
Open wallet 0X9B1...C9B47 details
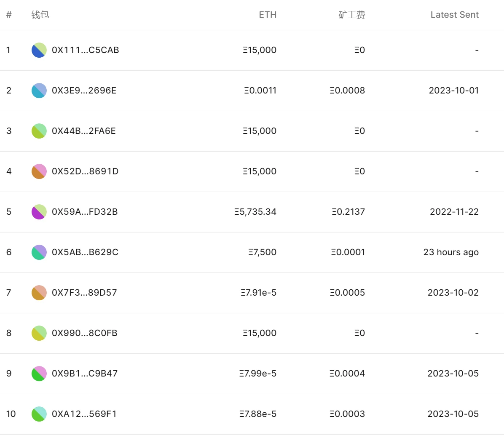click(83, 374)
